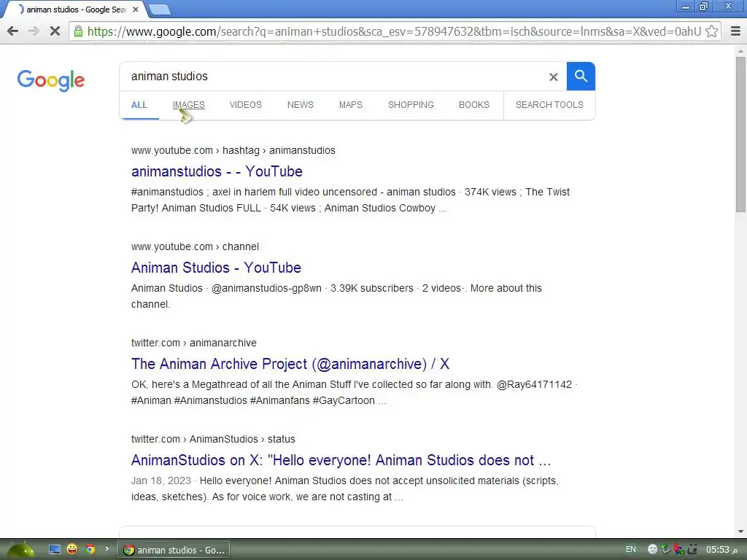Open the 'Animan Studios - YouTube' channel result
This screenshot has width=747, height=560.
(216, 268)
